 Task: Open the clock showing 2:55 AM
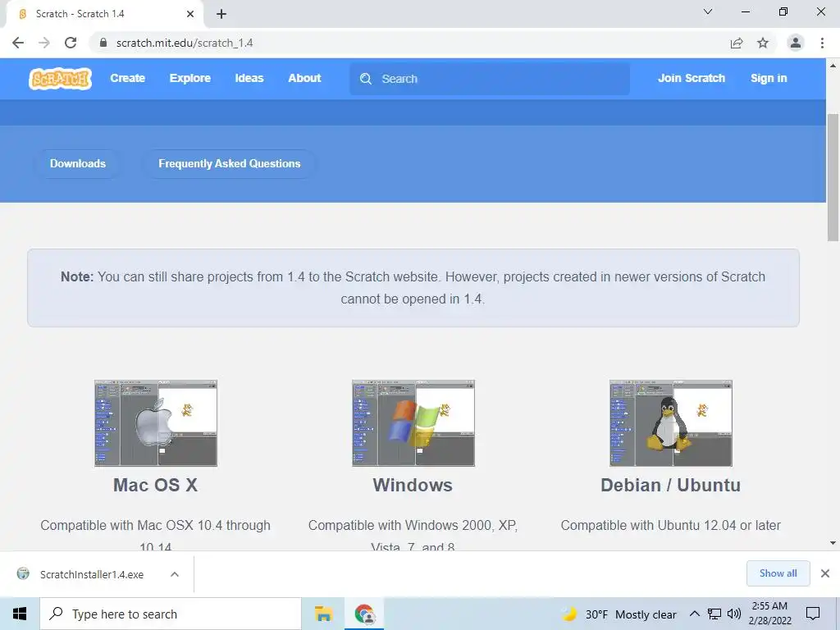tap(769, 614)
